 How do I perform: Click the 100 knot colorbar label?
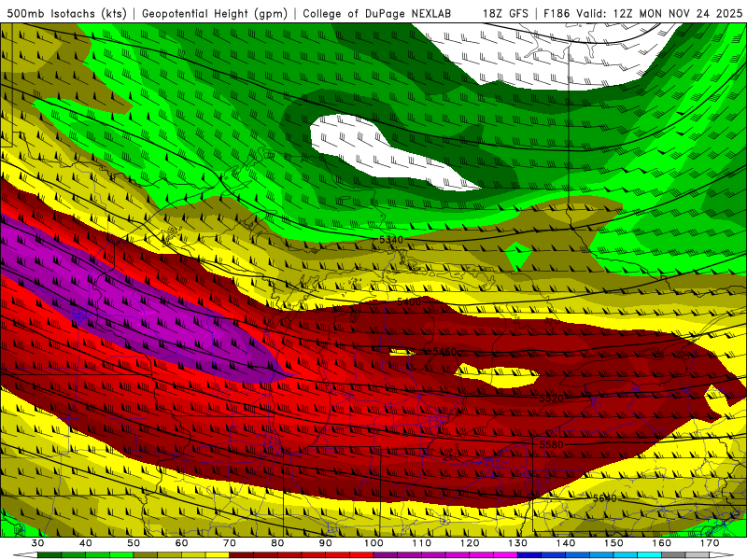[x=373, y=543]
